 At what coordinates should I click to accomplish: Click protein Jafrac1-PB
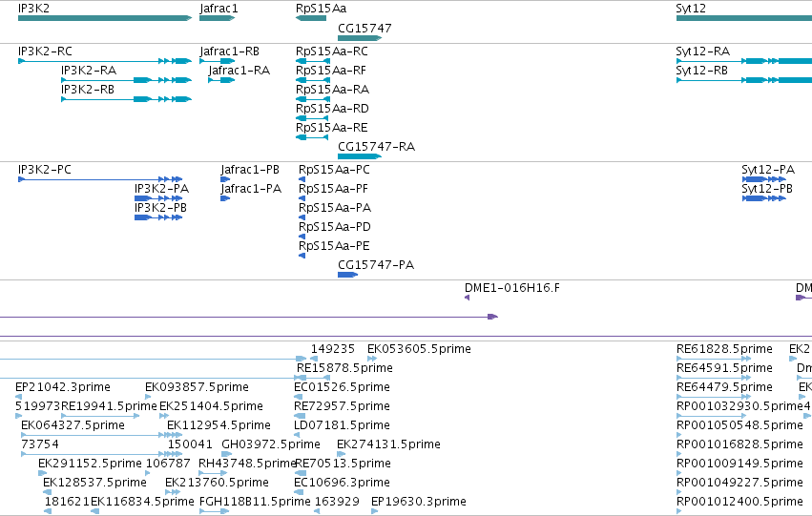tap(225, 179)
